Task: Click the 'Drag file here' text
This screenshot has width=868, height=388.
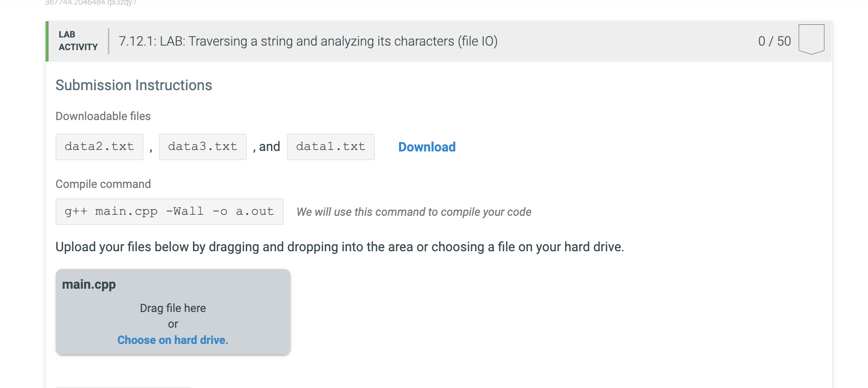Action: 173,308
